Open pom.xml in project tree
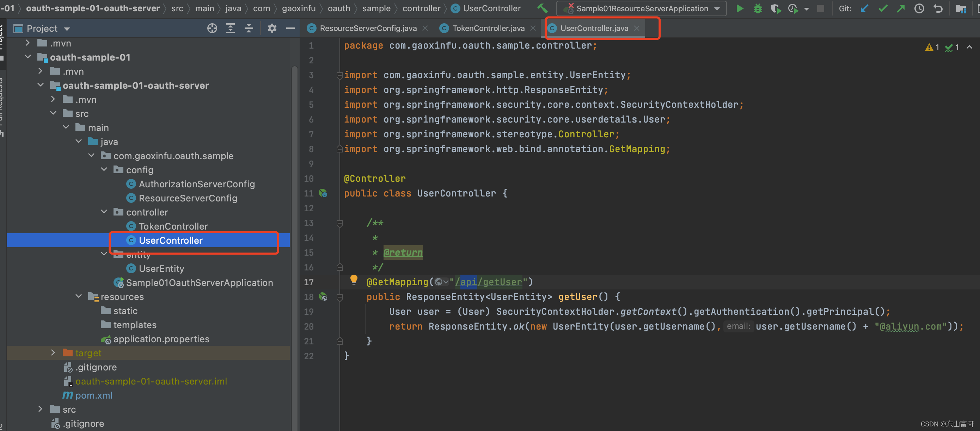Image resolution: width=980 pixels, height=431 pixels. 93,395
